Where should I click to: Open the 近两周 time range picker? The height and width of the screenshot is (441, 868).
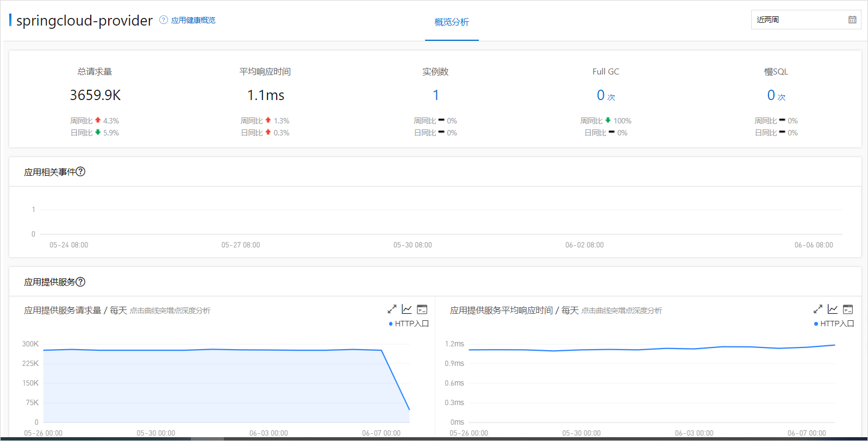click(806, 20)
